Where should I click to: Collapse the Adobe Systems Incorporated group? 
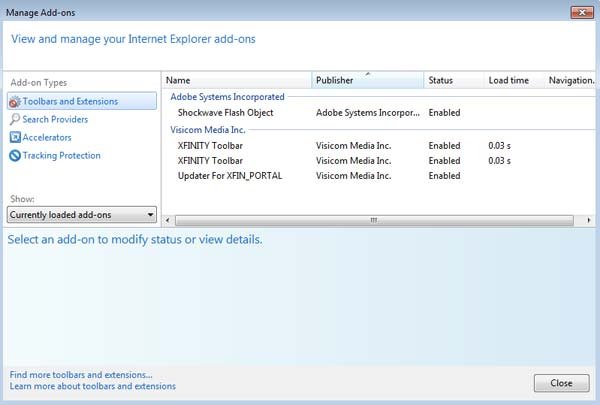227,97
